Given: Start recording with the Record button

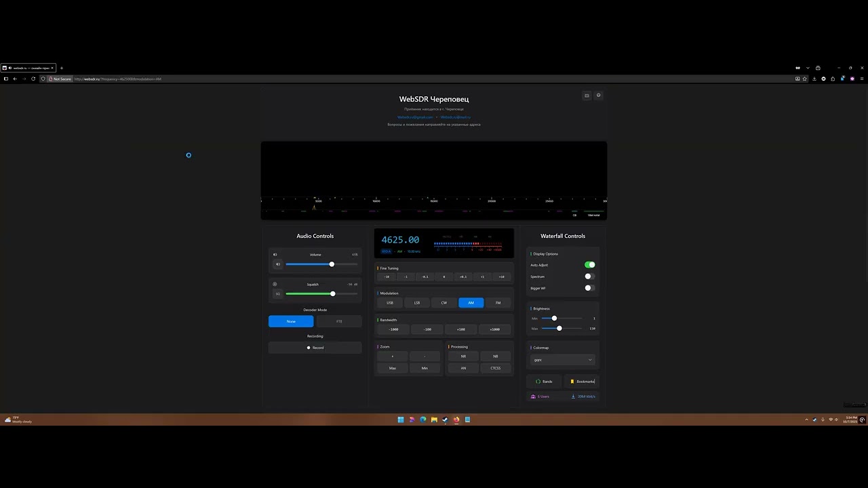Looking at the screenshot, I should tap(315, 348).
